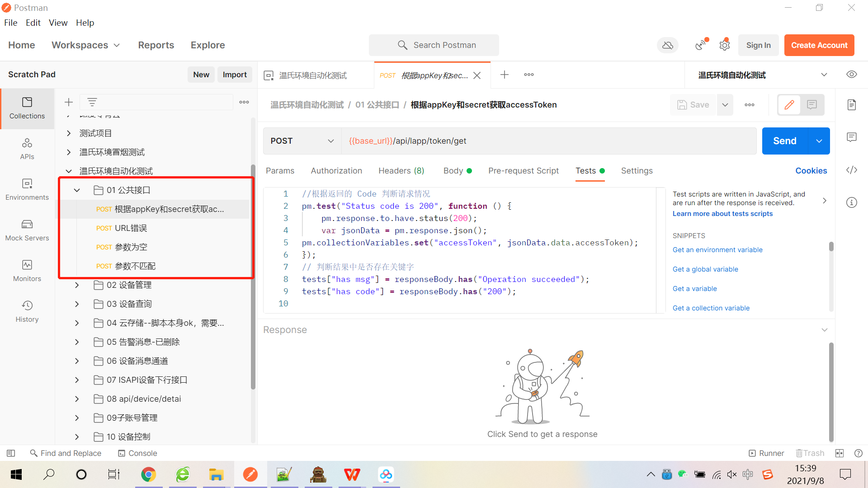This screenshot has width=868, height=488.
Task: Open the Monitors sidebar panel
Action: [27, 271]
